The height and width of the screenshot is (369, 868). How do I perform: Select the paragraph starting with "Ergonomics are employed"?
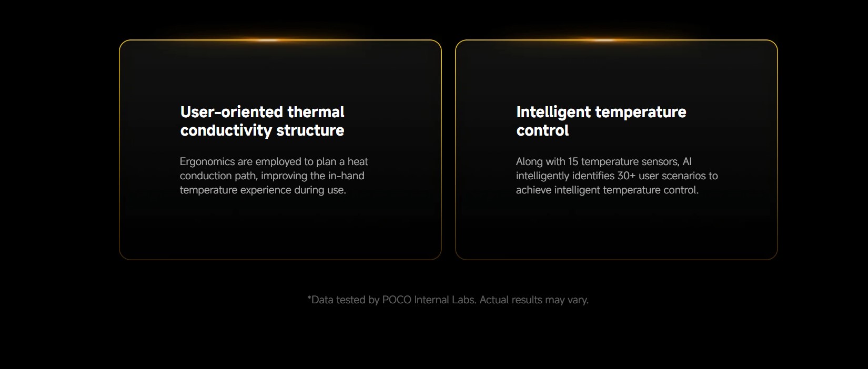[x=274, y=176]
